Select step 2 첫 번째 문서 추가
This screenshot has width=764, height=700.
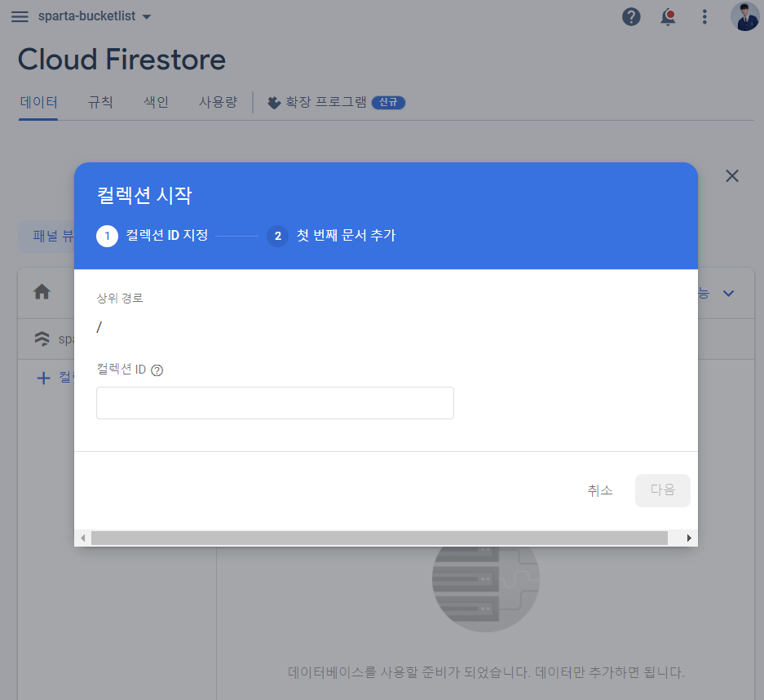[331, 236]
